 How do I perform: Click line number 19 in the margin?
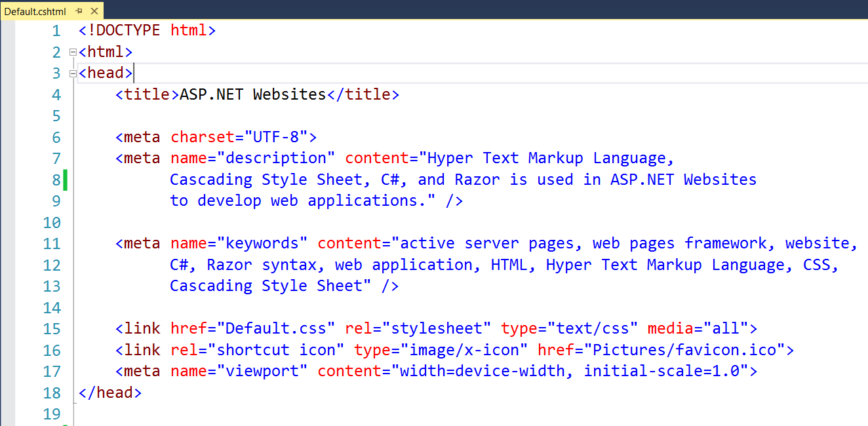tap(52, 414)
